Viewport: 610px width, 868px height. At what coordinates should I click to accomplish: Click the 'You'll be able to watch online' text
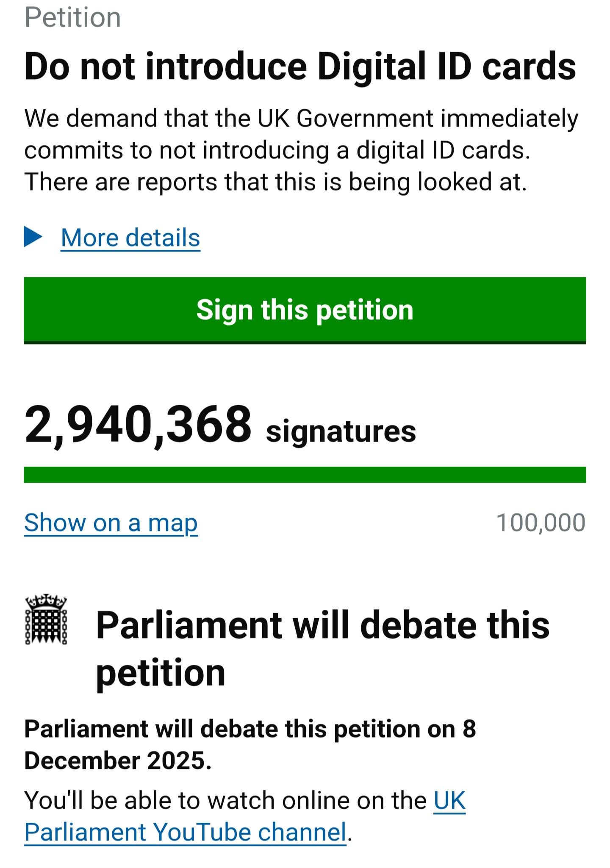point(225,800)
